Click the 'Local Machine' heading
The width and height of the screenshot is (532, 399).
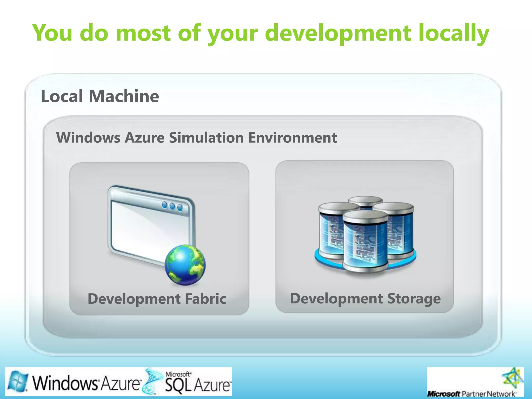[100, 96]
